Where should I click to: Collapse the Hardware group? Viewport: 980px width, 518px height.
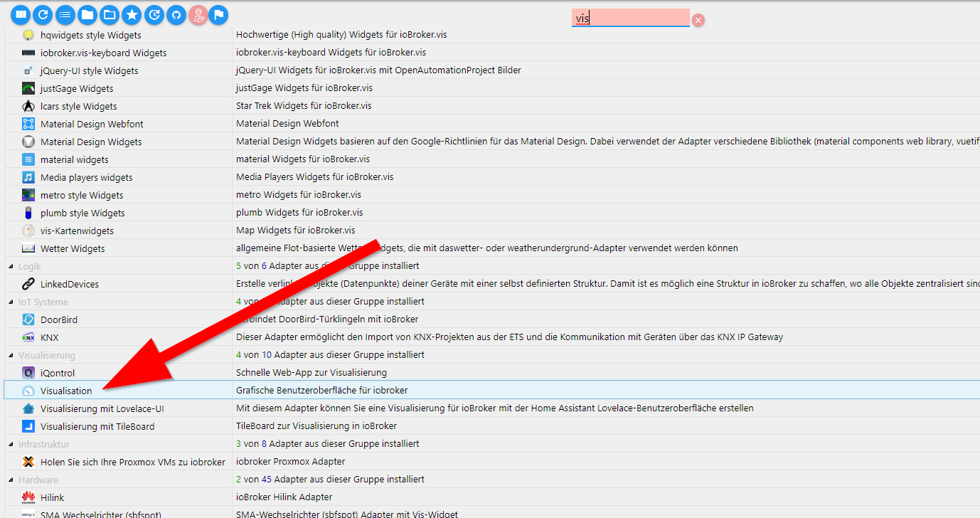[11, 480]
